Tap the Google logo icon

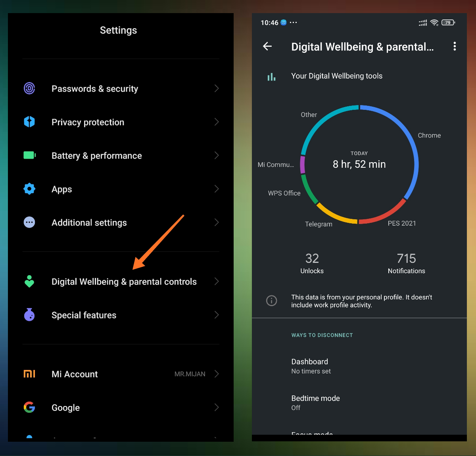tap(29, 407)
